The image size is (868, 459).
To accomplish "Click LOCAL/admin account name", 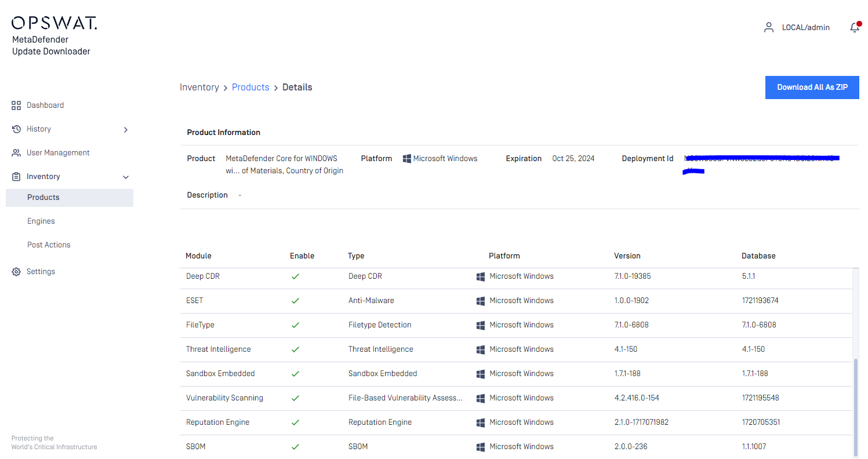I will (805, 27).
